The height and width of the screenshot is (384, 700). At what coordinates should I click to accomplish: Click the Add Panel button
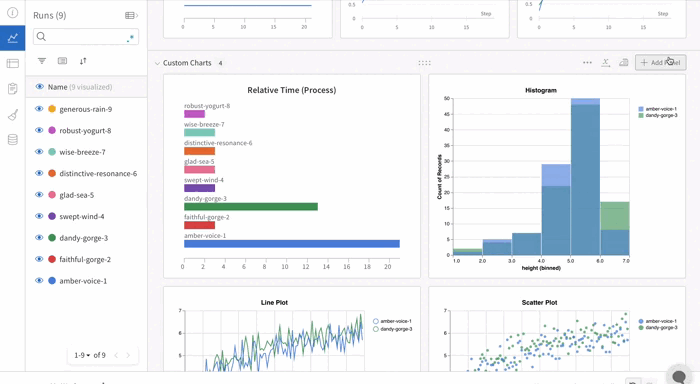[660, 63]
